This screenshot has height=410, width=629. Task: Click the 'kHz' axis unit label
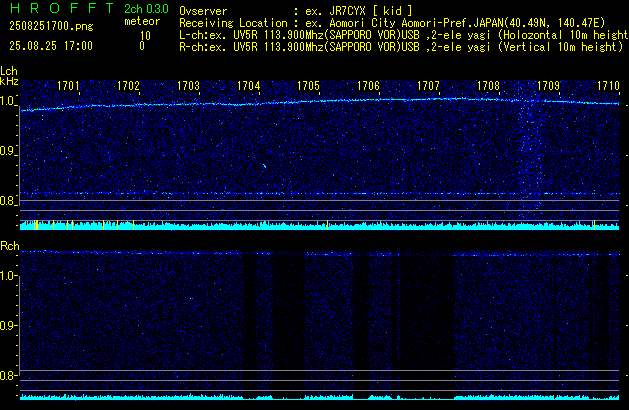[x=9, y=81]
